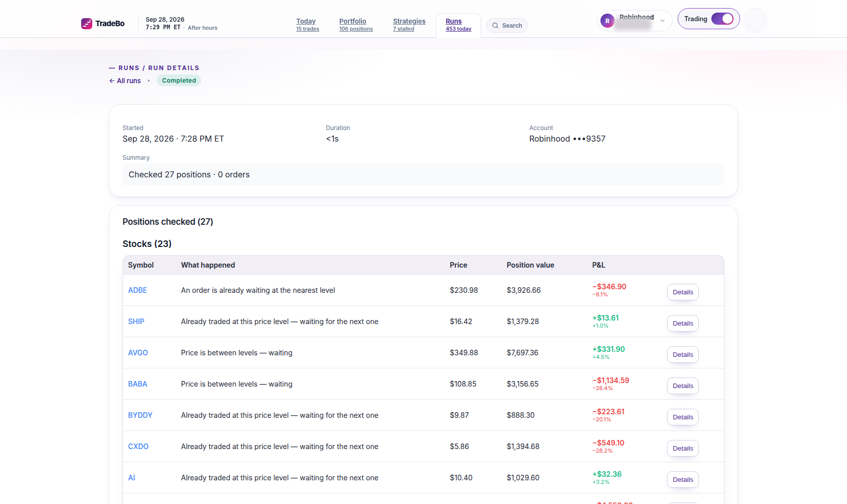The image size is (847, 504).
Task: Open the Today tab
Action: [x=308, y=25]
